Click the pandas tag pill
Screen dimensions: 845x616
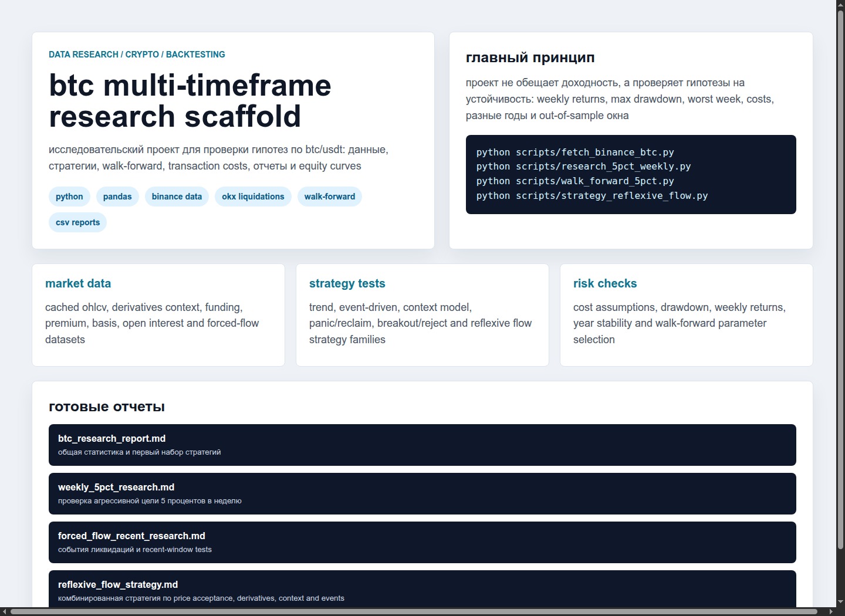(x=117, y=197)
